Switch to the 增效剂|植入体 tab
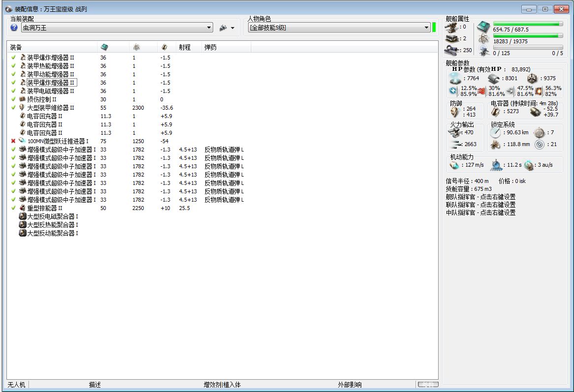This screenshot has width=574, height=392. click(x=222, y=385)
